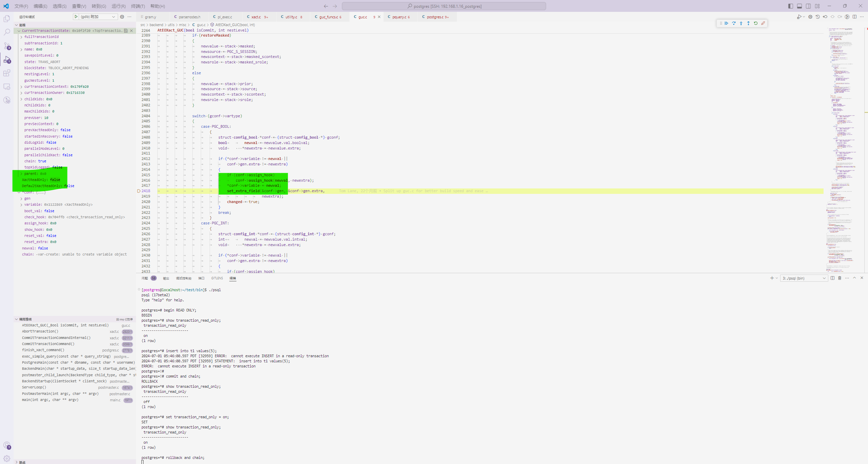Expand the curTransactionContext node
Screen dimensions: 868x464
(21, 87)
